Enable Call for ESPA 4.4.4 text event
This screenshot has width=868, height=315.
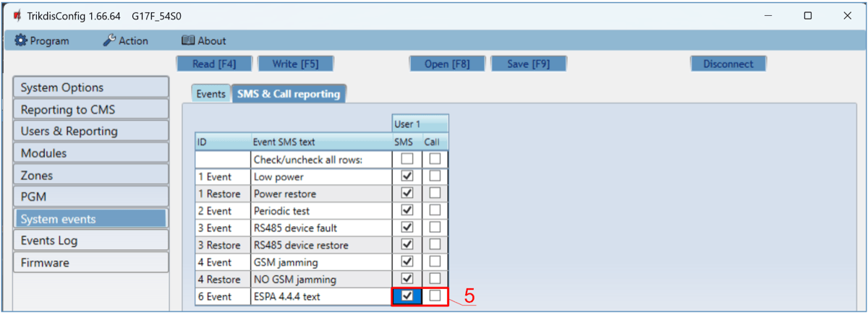pyautogui.click(x=435, y=295)
